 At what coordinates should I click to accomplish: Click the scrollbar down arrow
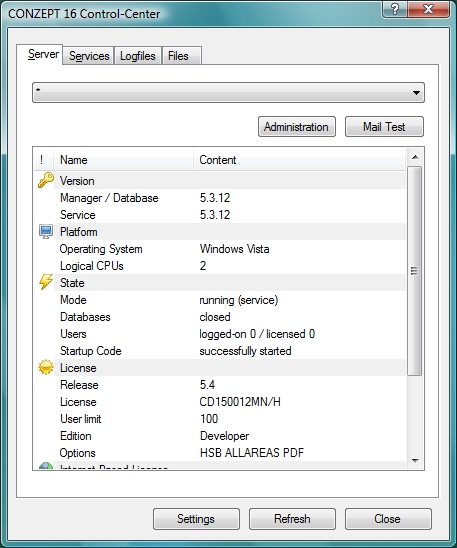click(415, 461)
